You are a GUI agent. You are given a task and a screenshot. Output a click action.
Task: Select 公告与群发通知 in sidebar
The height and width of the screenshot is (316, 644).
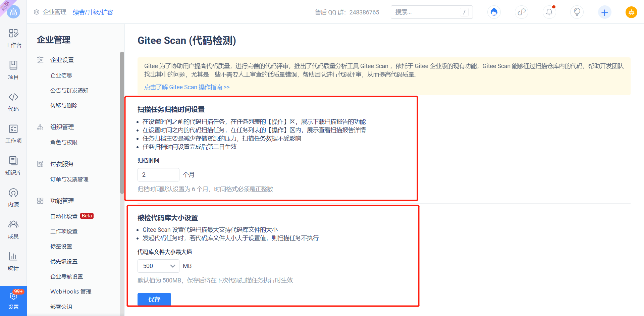pos(69,90)
